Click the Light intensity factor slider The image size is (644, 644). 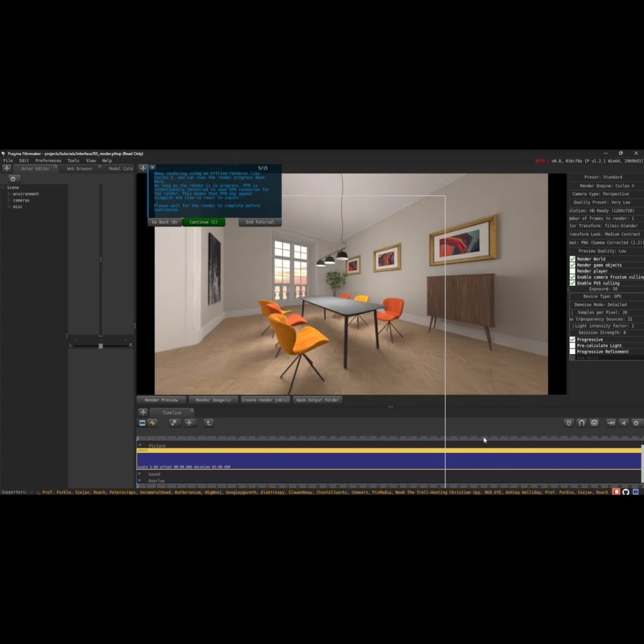pyautogui.click(x=606, y=326)
